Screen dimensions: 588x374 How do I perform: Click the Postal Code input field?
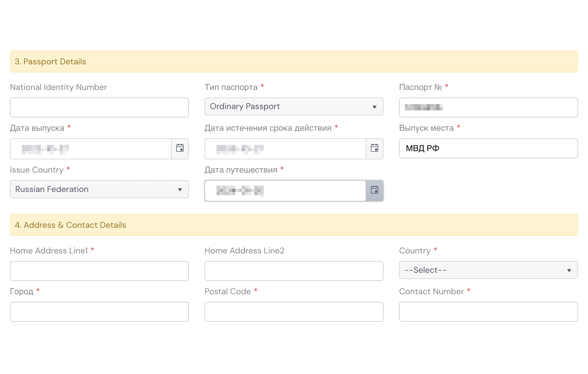coord(294,312)
